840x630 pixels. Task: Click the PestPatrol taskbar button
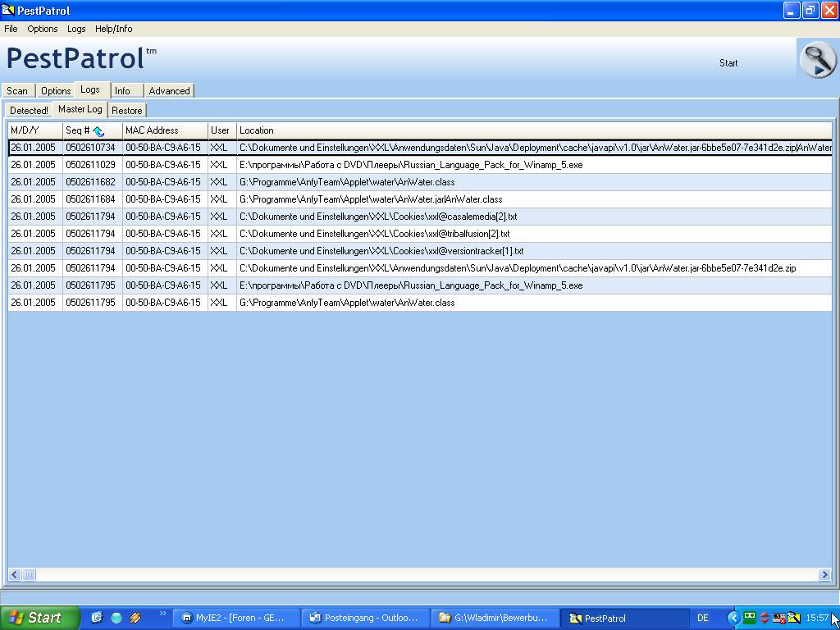pos(624,618)
